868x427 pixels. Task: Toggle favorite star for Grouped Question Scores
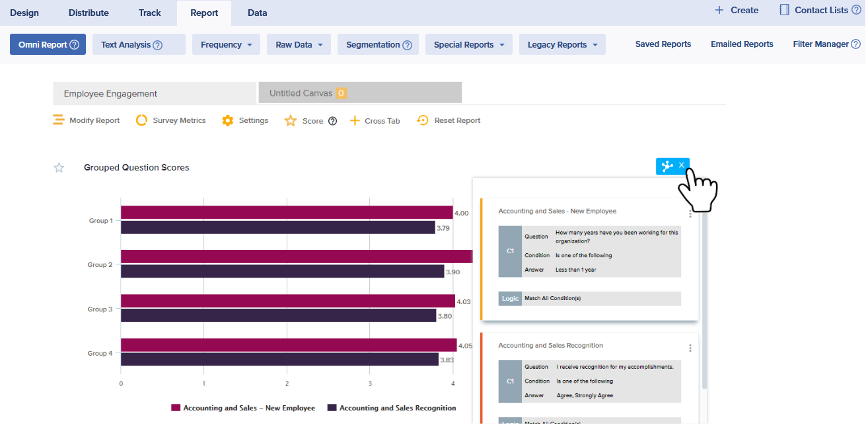[59, 168]
